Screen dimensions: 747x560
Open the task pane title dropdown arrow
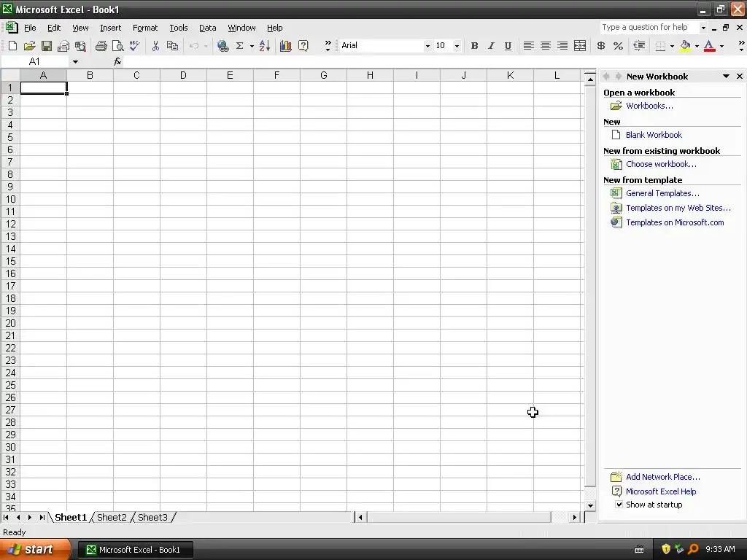tap(726, 76)
